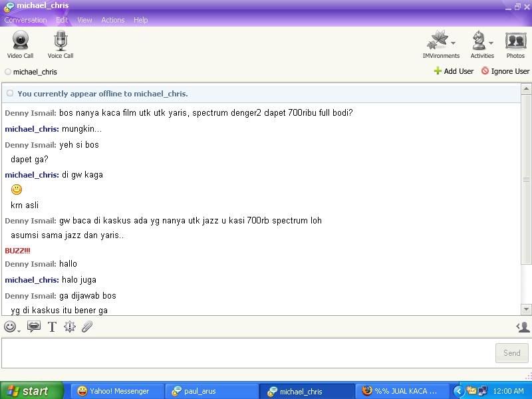Click the chat vertical scrollbar thumb
The height and width of the screenshot is (399, 532).
click(x=526, y=179)
